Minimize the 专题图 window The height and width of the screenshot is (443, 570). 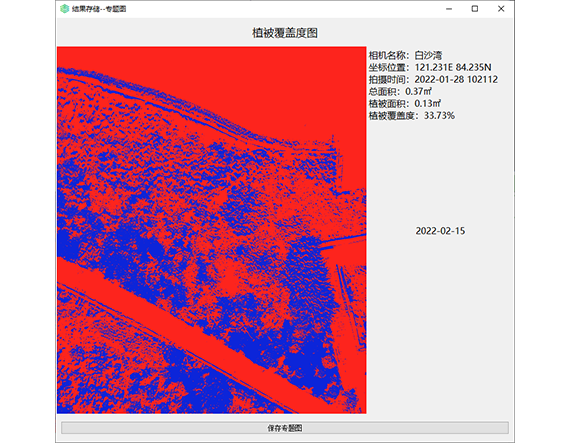tap(449, 9)
